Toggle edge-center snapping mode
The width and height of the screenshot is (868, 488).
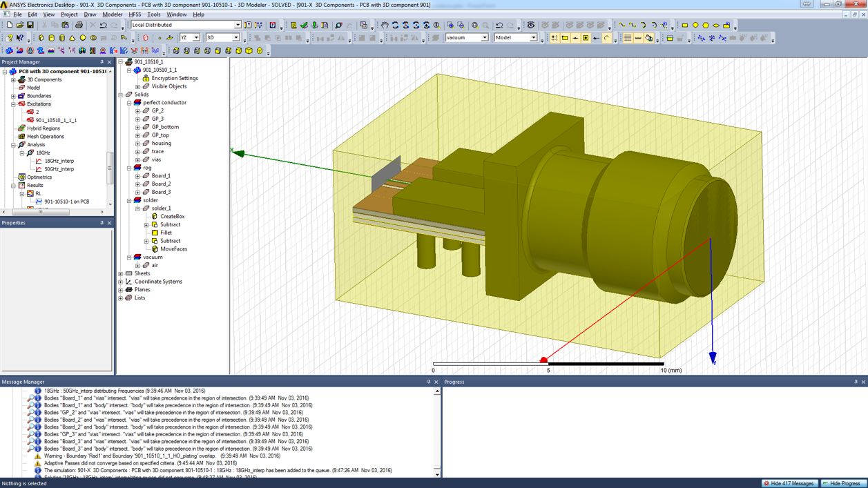pos(575,38)
